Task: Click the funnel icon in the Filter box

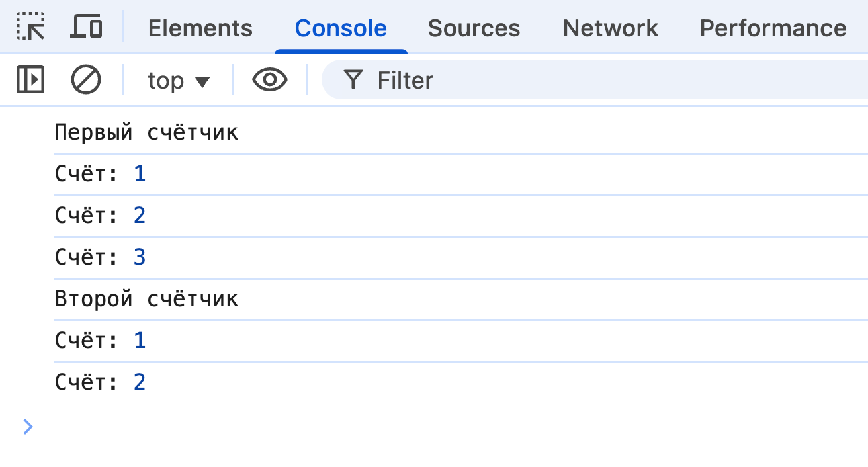Action: pos(353,80)
